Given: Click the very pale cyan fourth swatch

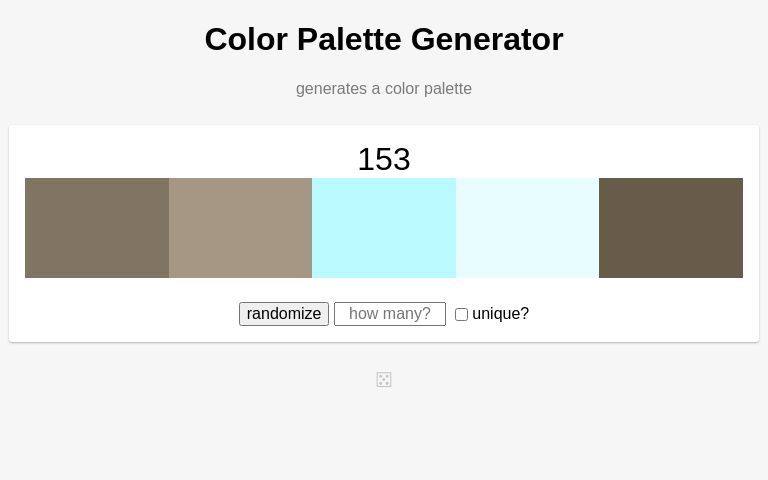Looking at the screenshot, I should (x=527, y=228).
